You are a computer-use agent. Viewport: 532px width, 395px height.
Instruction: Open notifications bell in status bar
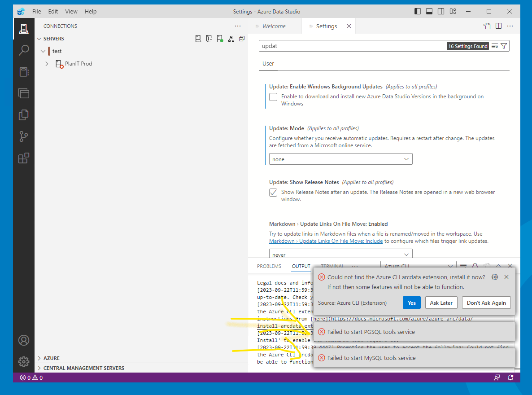pos(510,377)
